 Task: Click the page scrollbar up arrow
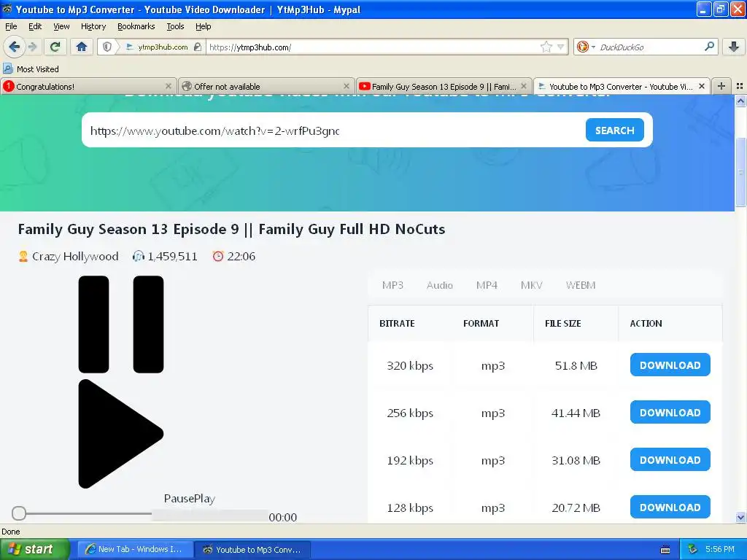pos(740,101)
